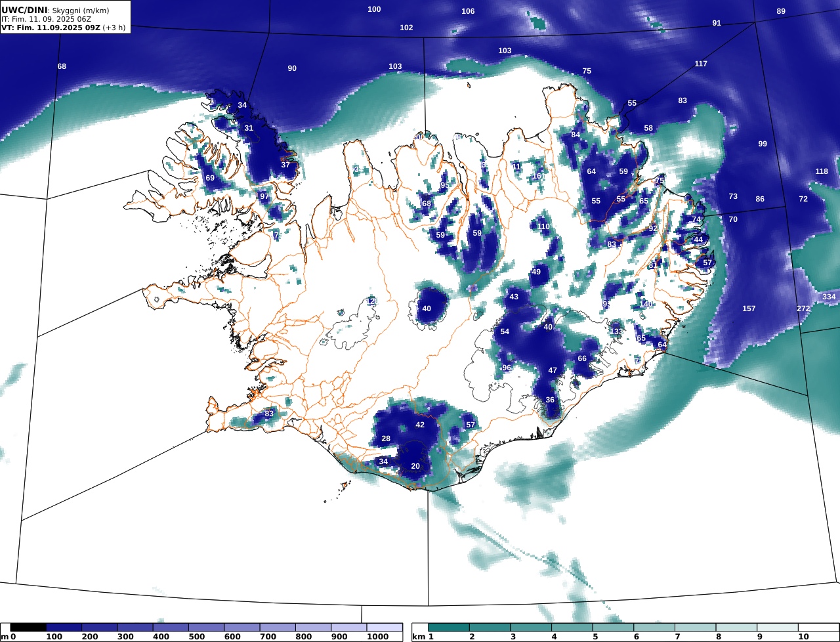Image resolution: width=840 pixels, height=642 pixels.
Task: Select the value 97 in the west
Action: 264,196
